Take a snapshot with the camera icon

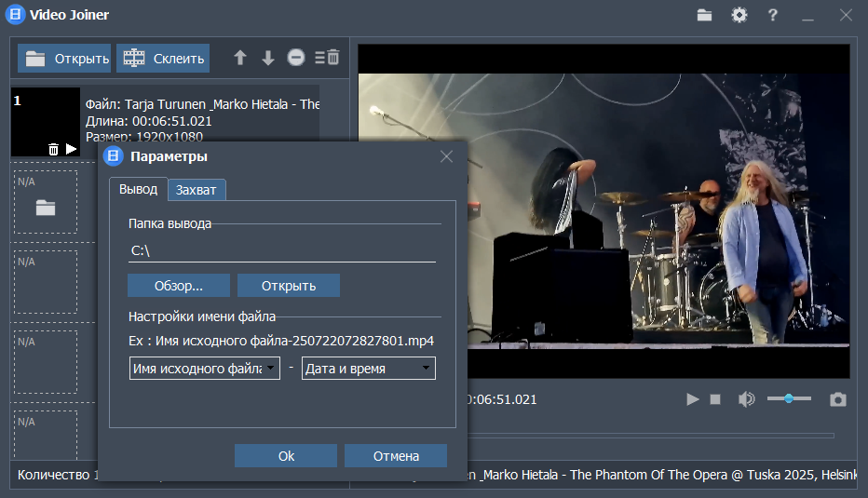pyautogui.click(x=837, y=399)
